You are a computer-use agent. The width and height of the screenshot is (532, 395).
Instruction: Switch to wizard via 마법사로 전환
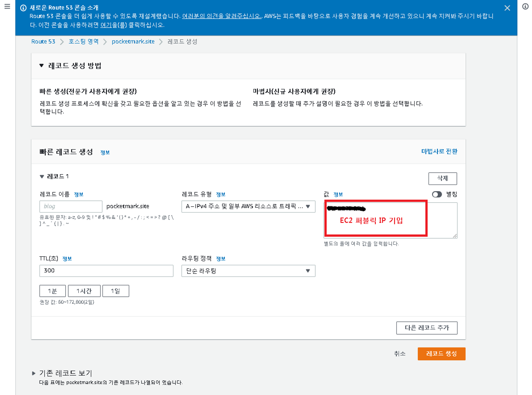pos(439,152)
